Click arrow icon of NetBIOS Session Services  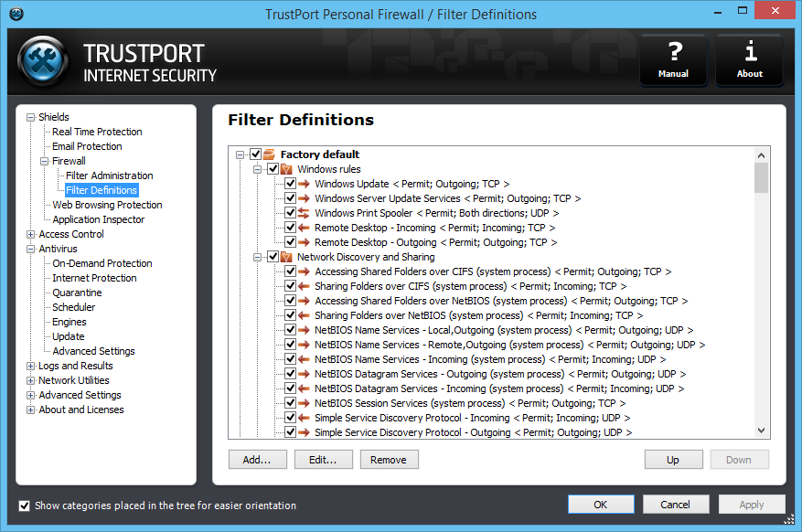304,403
